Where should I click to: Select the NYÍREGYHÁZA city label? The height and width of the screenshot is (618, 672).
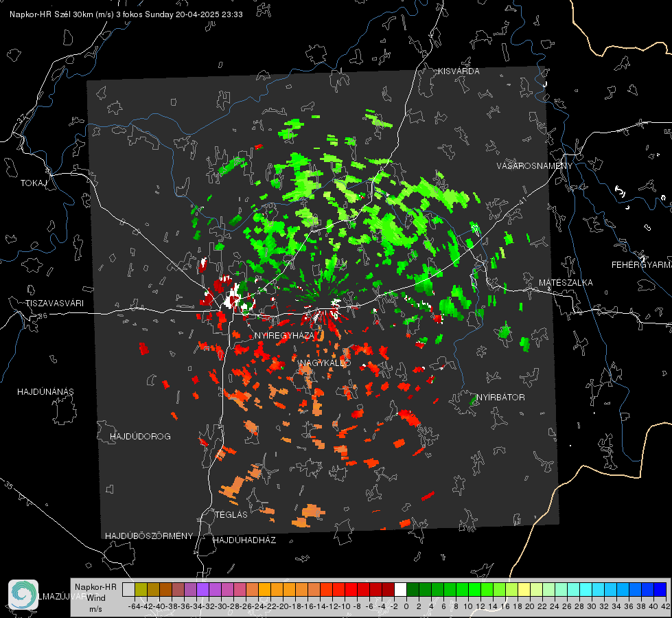point(284,335)
